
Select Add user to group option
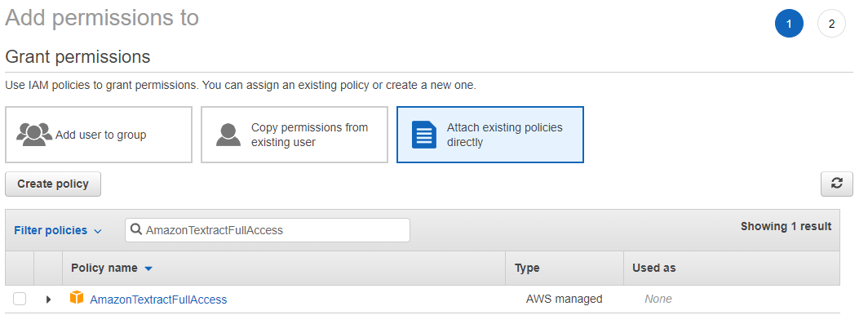(x=99, y=135)
